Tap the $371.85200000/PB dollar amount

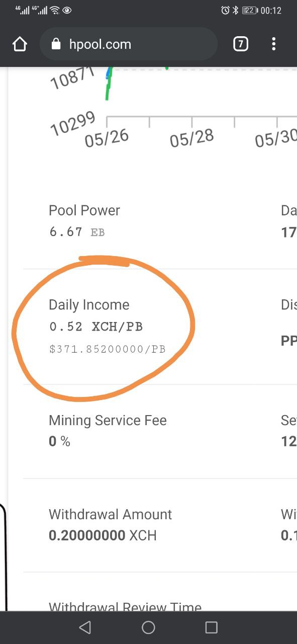(x=108, y=349)
